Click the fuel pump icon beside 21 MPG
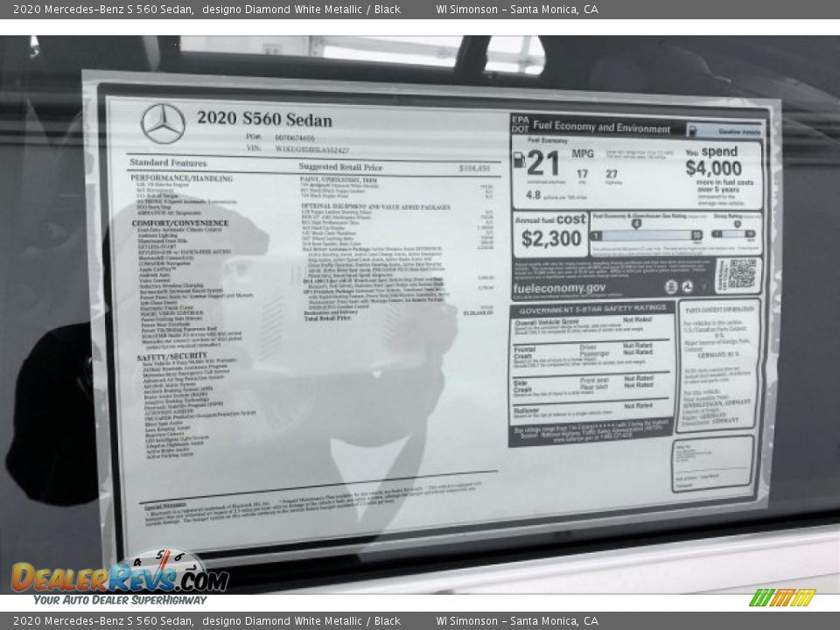Screen dimensions: 840x630 519,159
